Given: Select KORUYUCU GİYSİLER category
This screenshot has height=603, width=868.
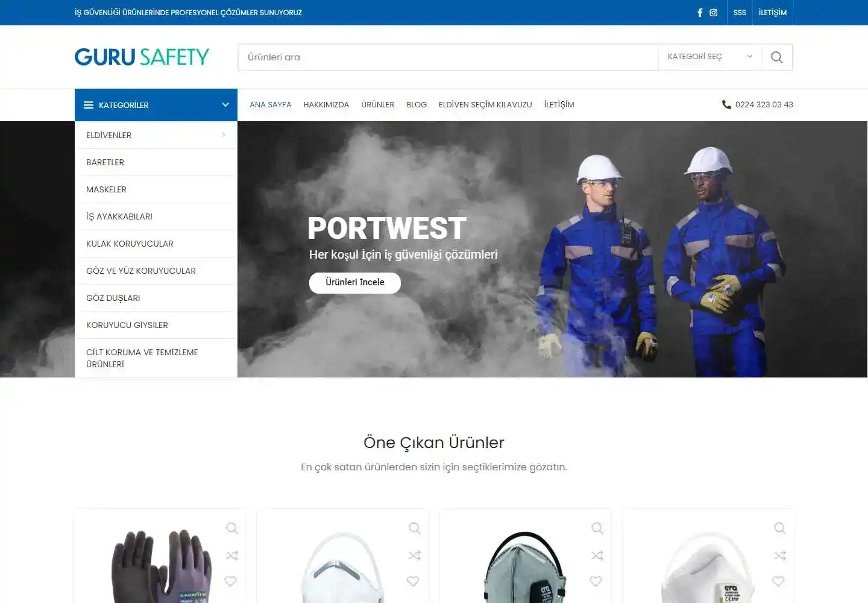Looking at the screenshot, I should (156, 325).
